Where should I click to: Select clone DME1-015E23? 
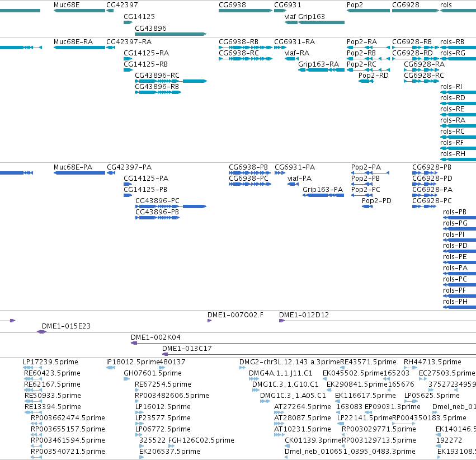click(x=66, y=326)
